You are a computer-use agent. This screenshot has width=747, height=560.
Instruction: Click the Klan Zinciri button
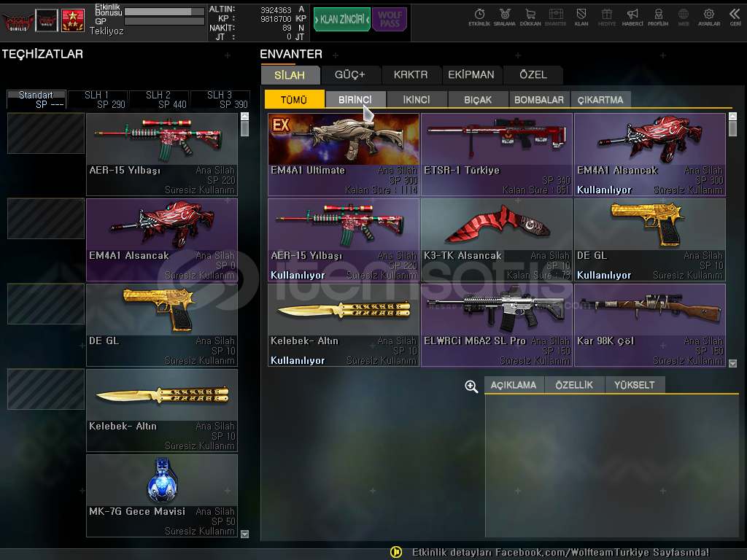click(341, 20)
